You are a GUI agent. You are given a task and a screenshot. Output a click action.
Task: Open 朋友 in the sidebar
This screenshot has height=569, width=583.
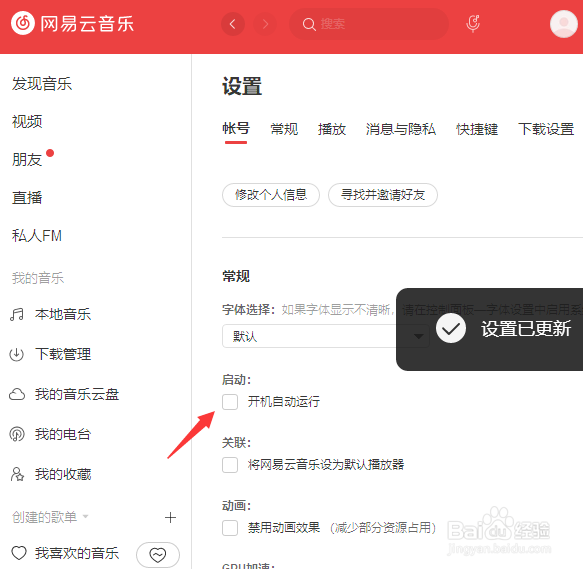pos(27,160)
